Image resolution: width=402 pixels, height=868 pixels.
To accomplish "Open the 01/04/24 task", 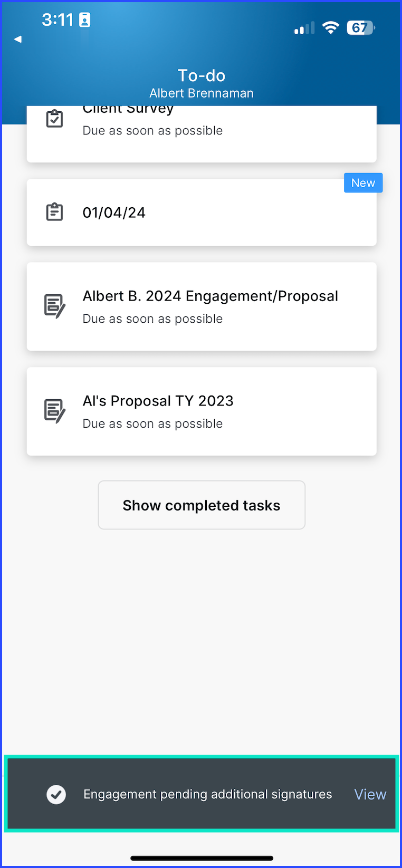I will click(x=202, y=213).
